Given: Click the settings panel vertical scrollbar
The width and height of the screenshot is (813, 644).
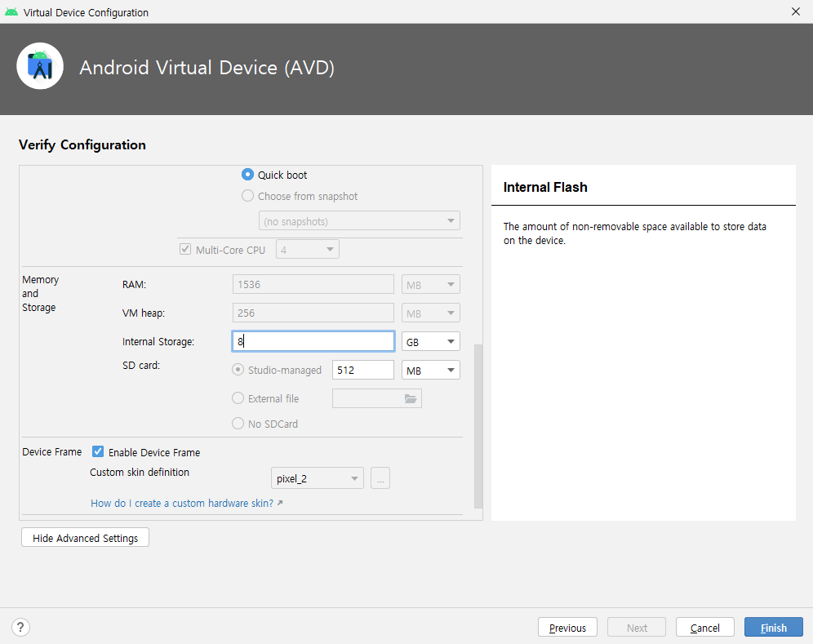Looking at the screenshot, I should (x=478, y=425).
